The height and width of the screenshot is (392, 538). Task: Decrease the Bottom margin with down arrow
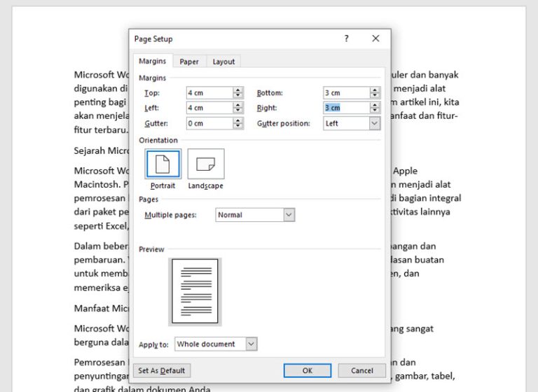pos(375,96)
